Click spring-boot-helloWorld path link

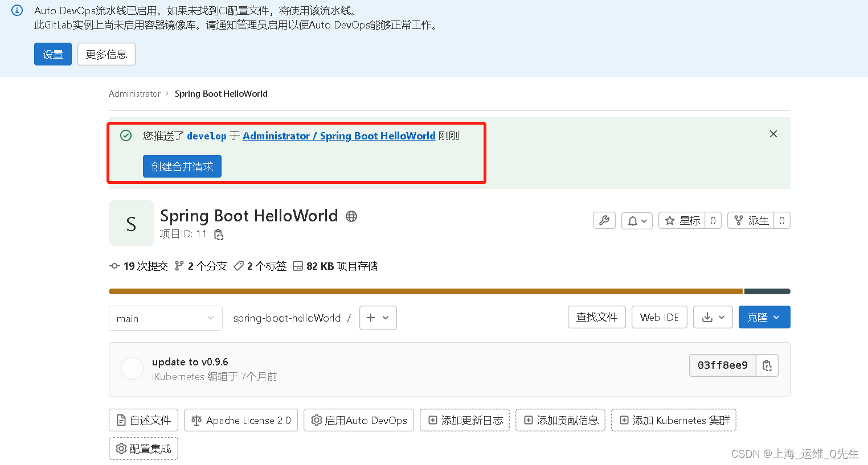(x=287, y=318)
